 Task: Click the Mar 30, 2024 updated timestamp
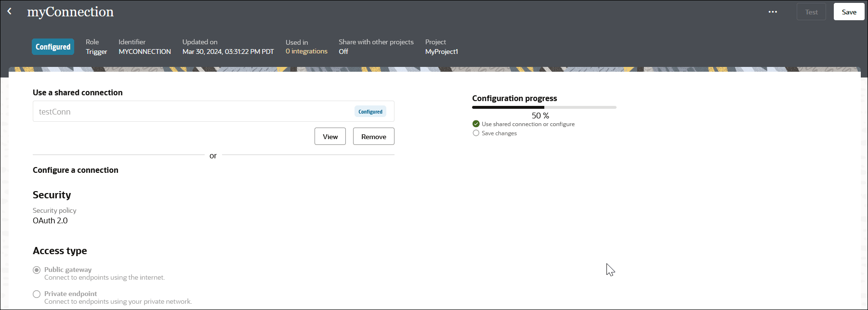(x=228, y=52)
